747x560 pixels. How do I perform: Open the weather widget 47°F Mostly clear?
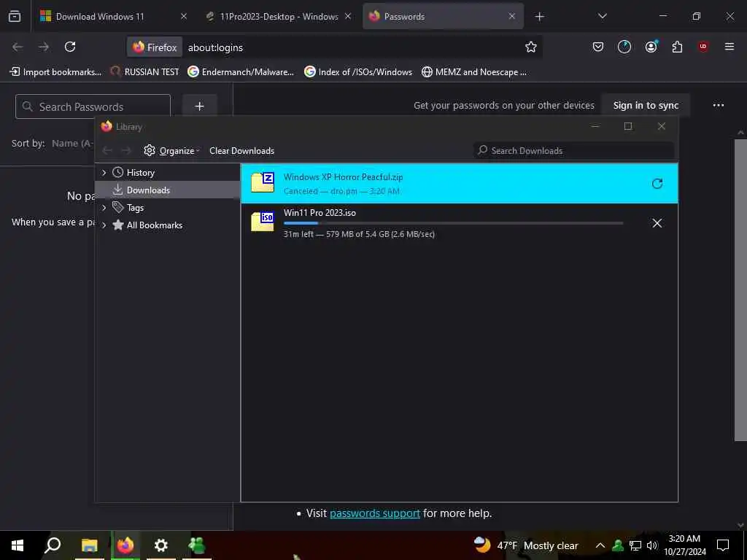click(526, 545)
